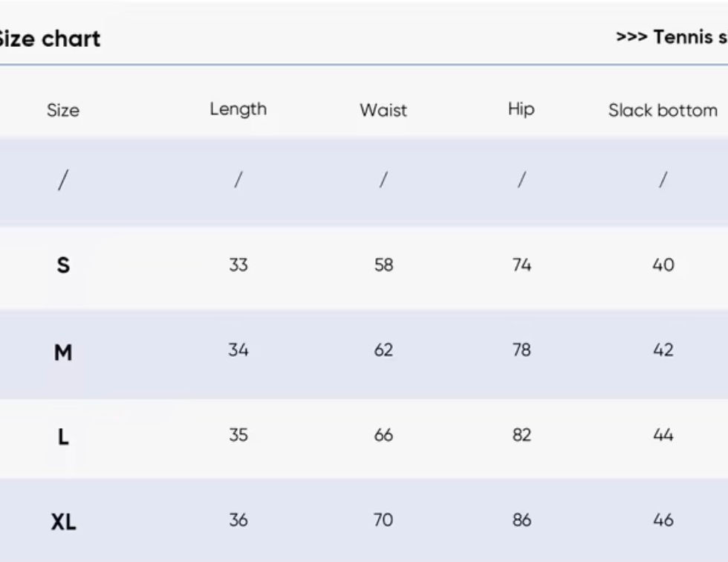Image resolution: width=728 pixels, height=562 pixels.
Task: Select the waist value 62
Action: pyautogui.click(x=383, y=350)
